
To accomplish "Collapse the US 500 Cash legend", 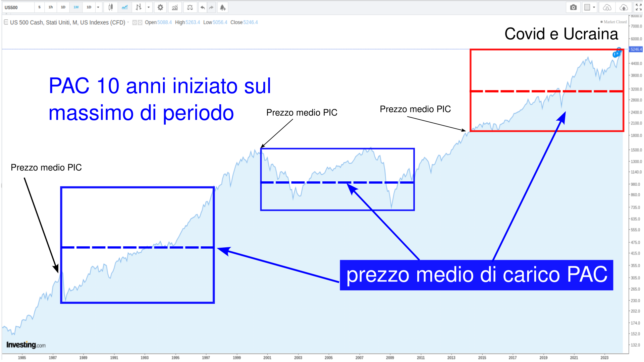I will point(6,22).
